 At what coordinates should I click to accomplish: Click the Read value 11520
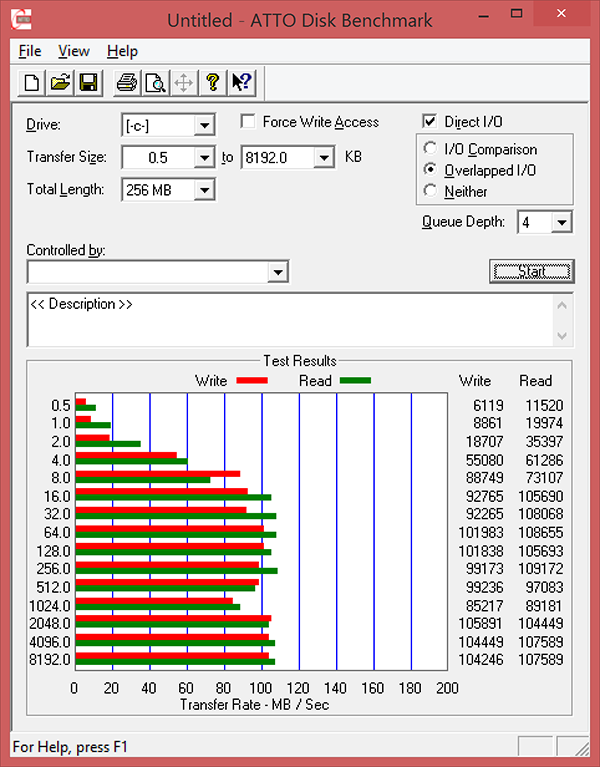pyautogui.click(x=544, y=406)
